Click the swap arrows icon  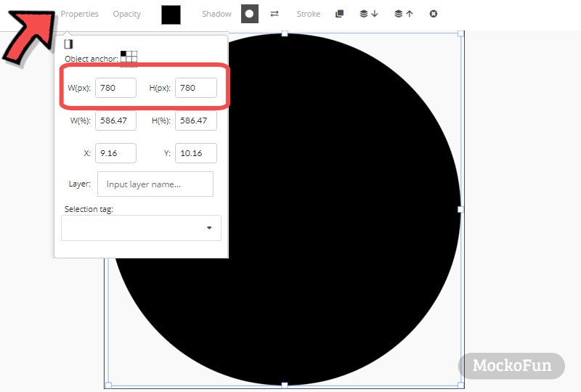click(x=275, y=14)
